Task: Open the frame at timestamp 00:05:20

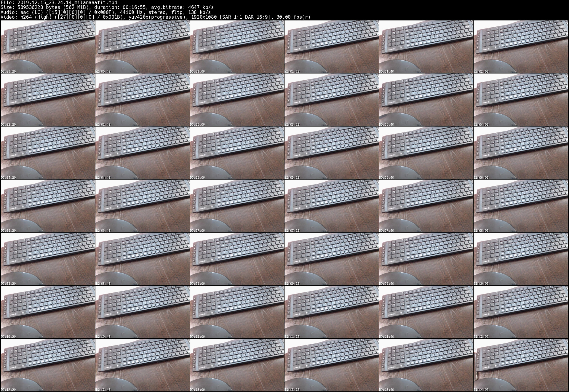Action: [332, 153]
